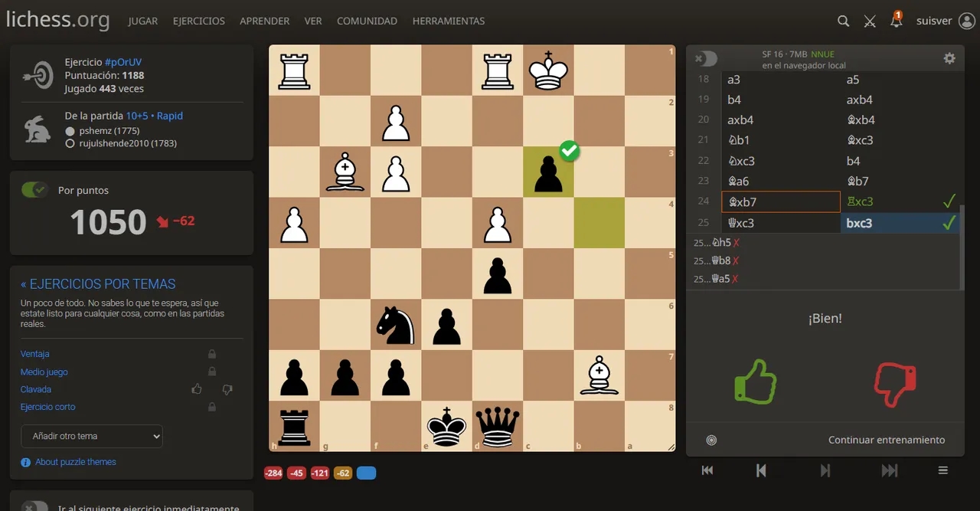Jump to first move control
980x511 pixels.
coord(707,470)
